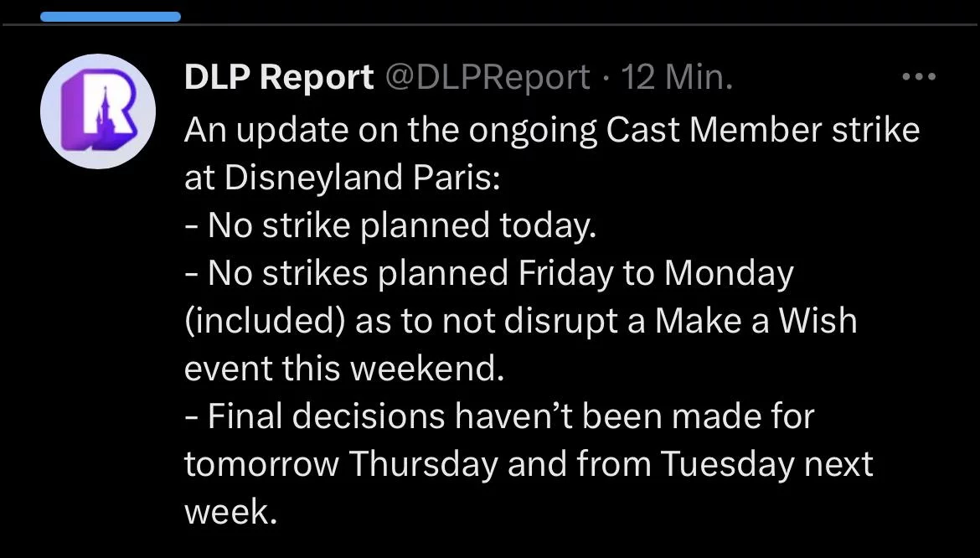Tap the "event this weekend." line
This screenshot has width=980, height=558.
coord(344,369)
